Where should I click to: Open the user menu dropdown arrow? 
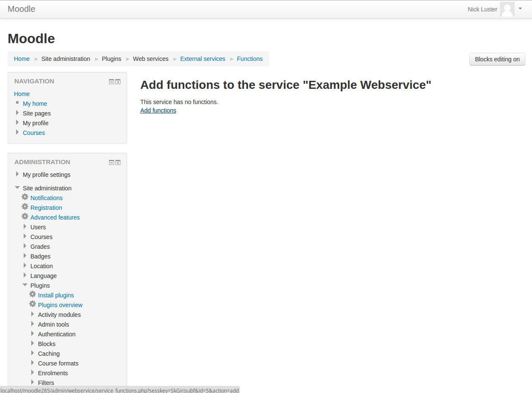(520, 8)
